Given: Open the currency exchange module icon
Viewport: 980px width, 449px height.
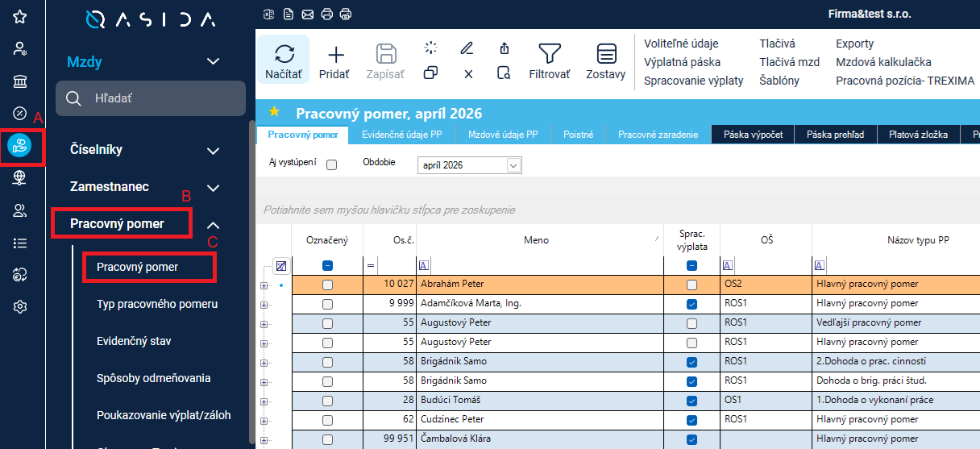Looking at the screenshot, I should coord(20,275).
